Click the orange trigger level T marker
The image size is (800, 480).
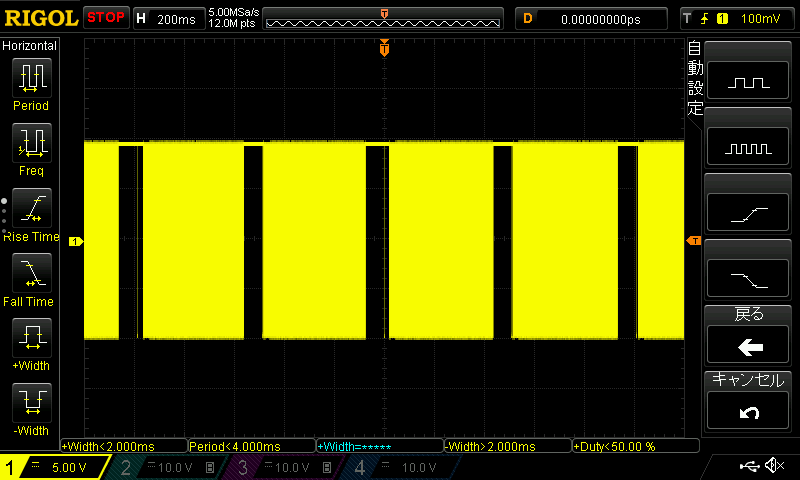[694, 241]
